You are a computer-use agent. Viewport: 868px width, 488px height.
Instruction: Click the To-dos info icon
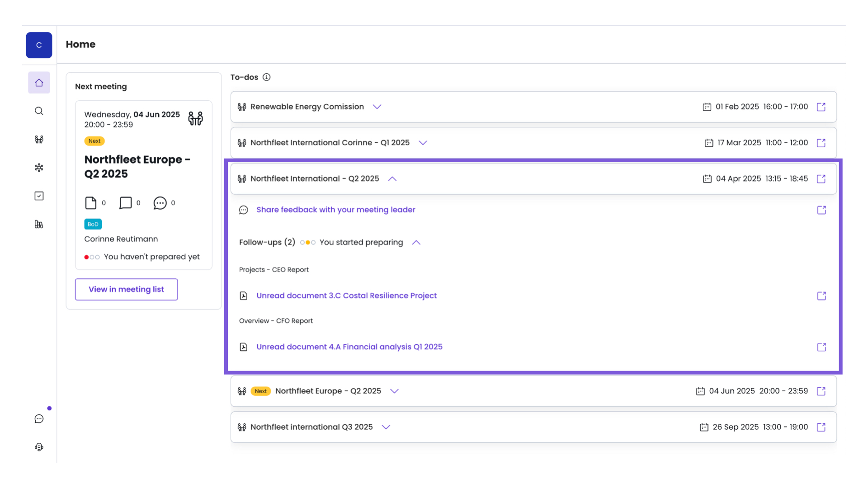coord(266,77)
